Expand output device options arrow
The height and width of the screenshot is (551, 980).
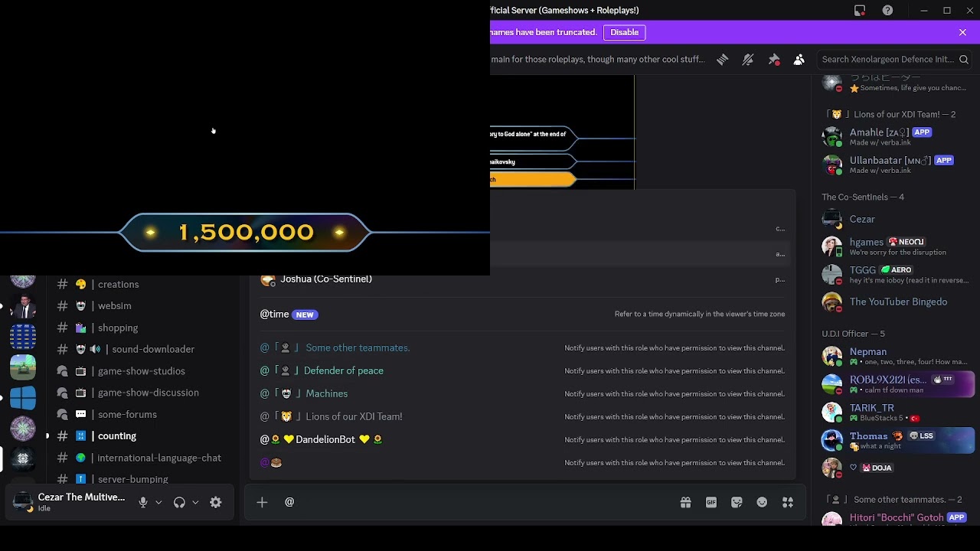pos(195,503)
